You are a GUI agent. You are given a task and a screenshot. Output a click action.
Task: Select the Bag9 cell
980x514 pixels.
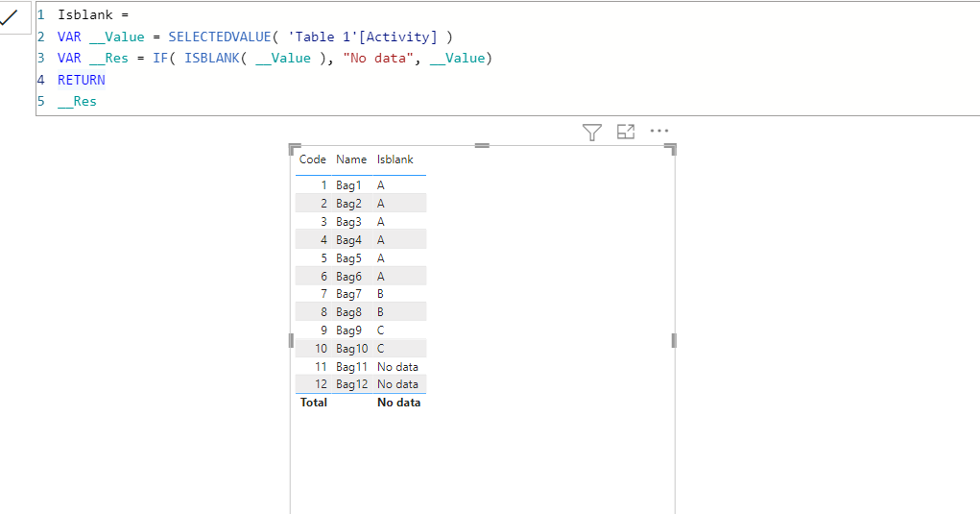point(348,330)
